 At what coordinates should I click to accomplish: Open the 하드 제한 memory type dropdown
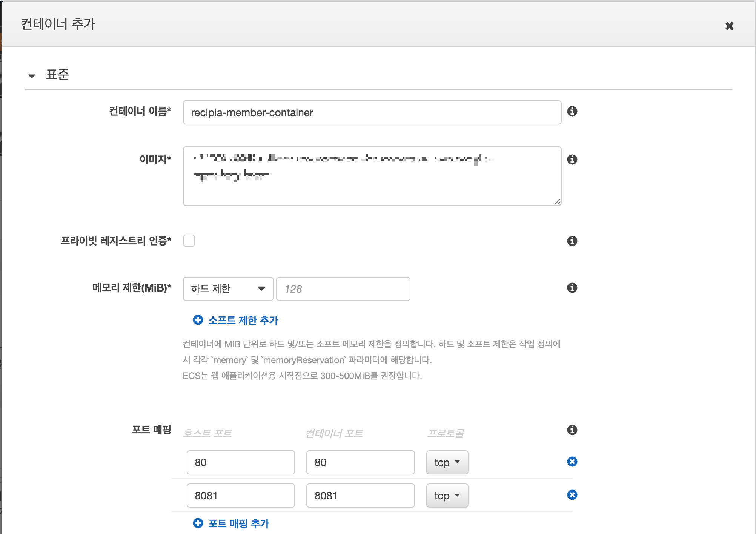click(228, 289)
